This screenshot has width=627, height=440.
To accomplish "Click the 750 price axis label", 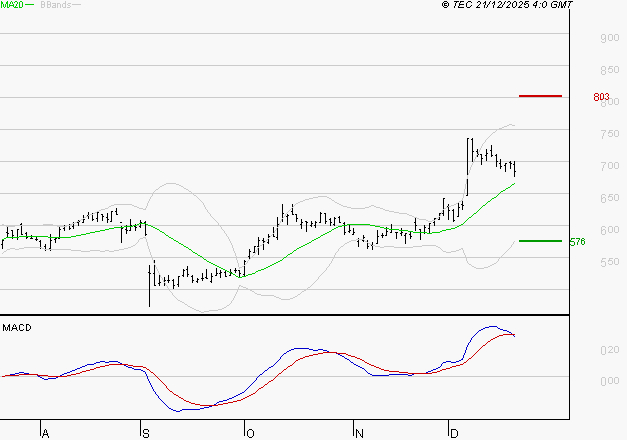I will [610, 134].
